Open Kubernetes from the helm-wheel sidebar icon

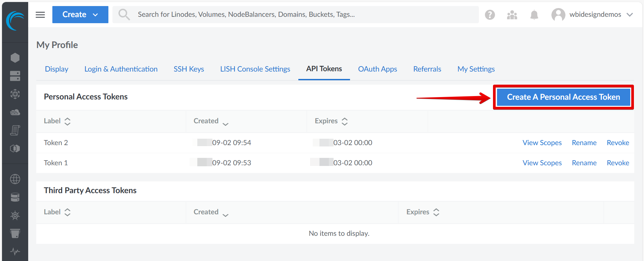pyautogui.click(x=15, y=215)
